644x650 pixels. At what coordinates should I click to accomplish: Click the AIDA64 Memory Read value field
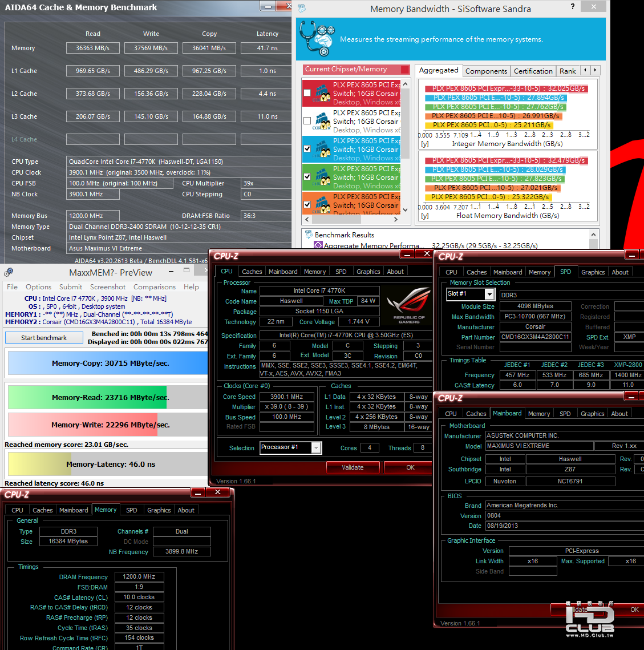(x=93, y=48)
